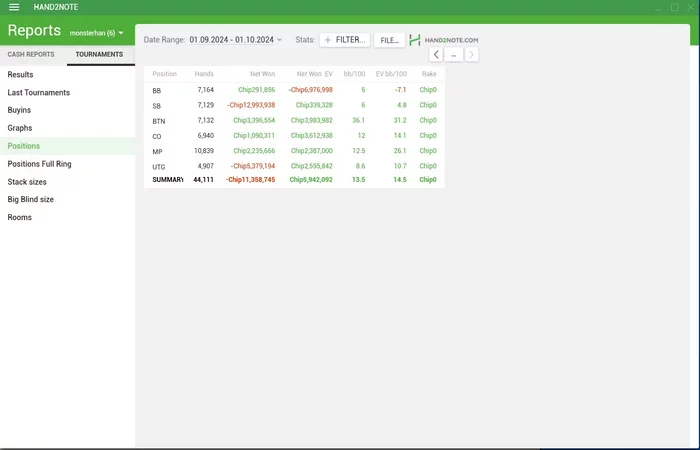The height and width of the screenshot is (450, 700).
Task: Open the Rooms report
Action: click(x=67, y=217)
